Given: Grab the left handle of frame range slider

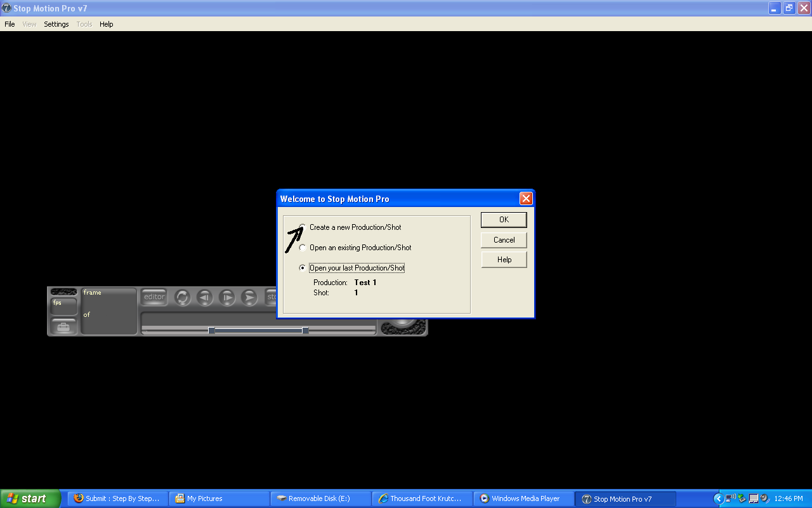Looking at the screenshot, I should pyautogui.click(x=212, y=330).
